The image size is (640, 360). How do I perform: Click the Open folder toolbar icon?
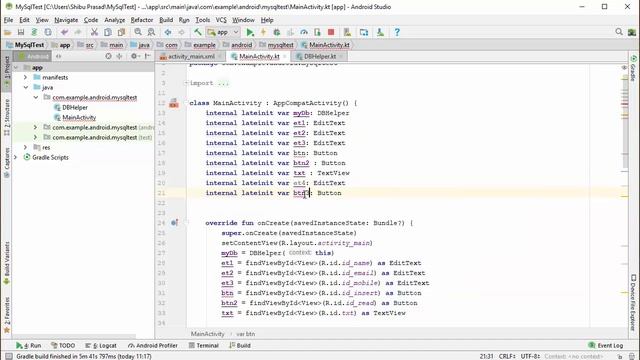click(x=7, y=32)
